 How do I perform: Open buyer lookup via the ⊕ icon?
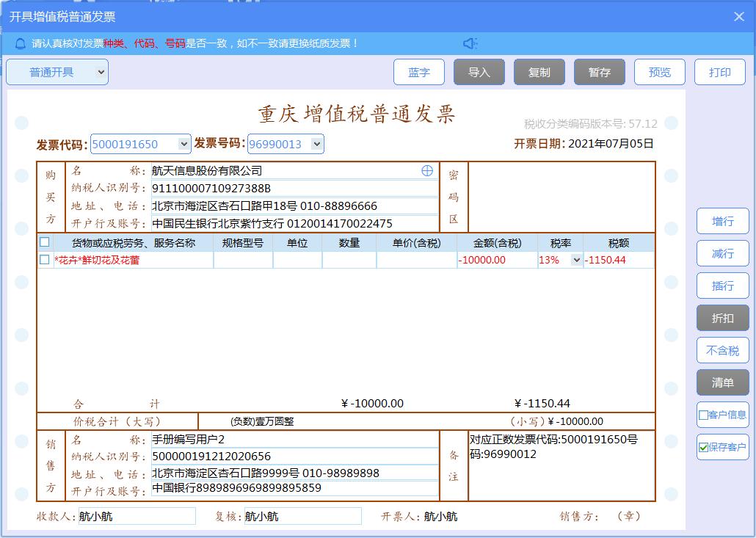click(x=426, y=170)
